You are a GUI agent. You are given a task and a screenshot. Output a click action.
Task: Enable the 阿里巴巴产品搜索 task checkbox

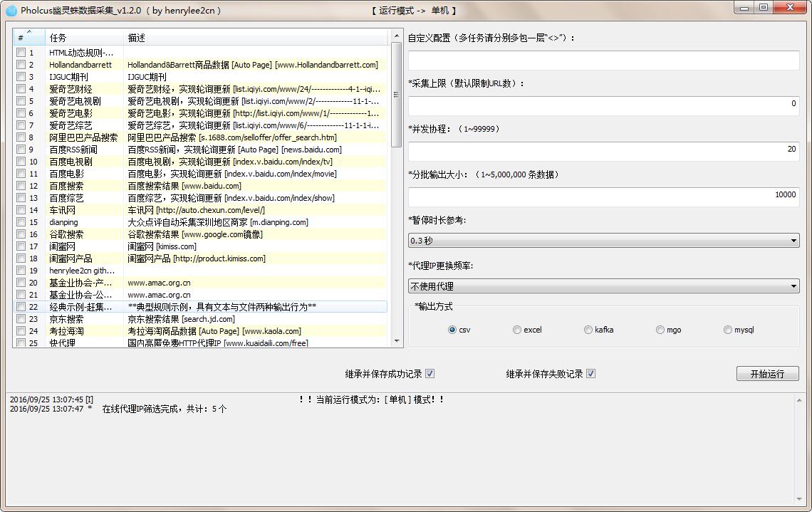(x=21, y=137)
